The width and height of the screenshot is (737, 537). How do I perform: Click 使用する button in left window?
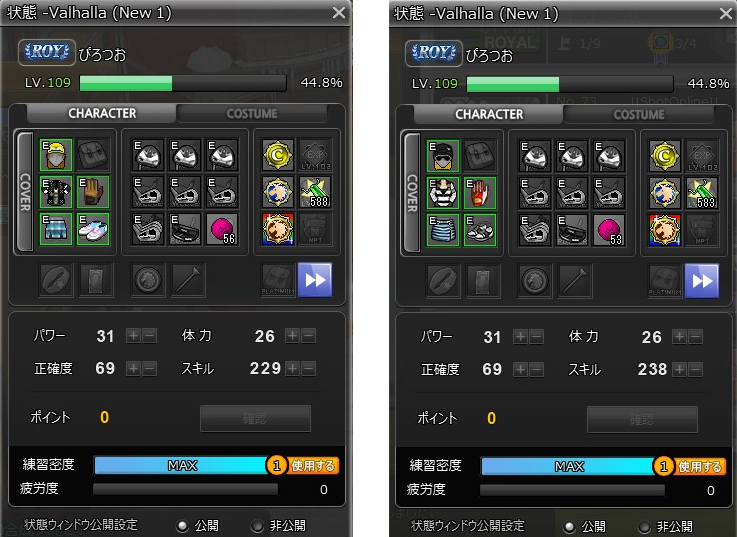(x=313, y=466)
